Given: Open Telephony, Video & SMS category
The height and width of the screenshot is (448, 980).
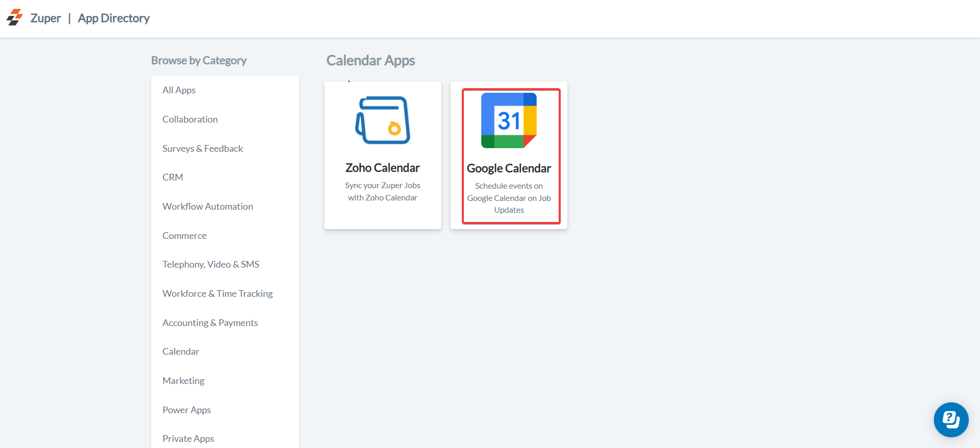Looking at the screenshot, I should pyautogui.click(x=211, y=264).
